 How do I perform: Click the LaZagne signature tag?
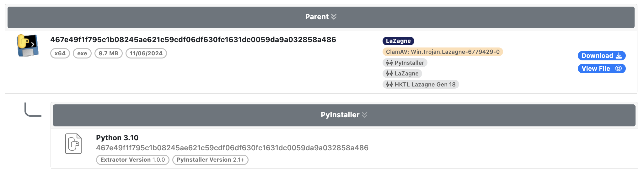402,74
